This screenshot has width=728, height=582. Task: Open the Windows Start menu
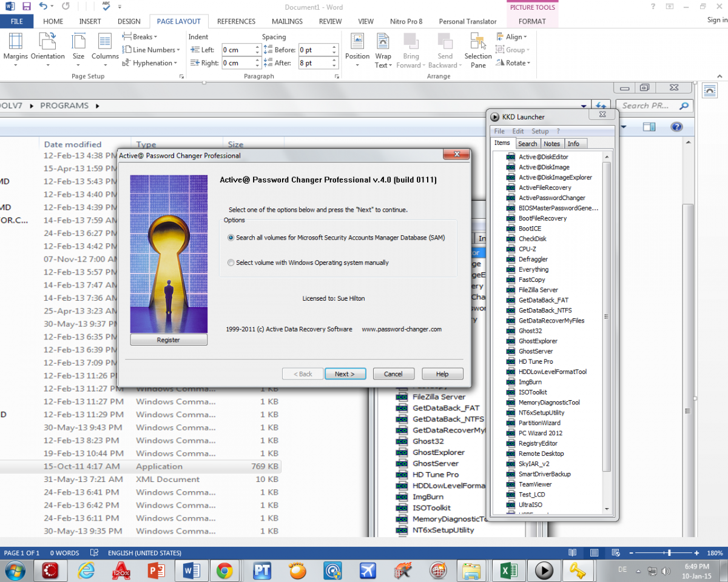[x=15, y=570]
